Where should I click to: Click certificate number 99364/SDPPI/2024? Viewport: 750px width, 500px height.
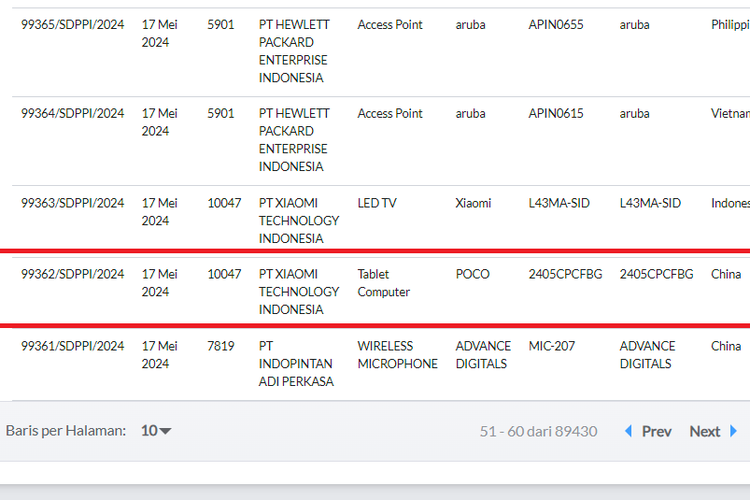[73, 114]
